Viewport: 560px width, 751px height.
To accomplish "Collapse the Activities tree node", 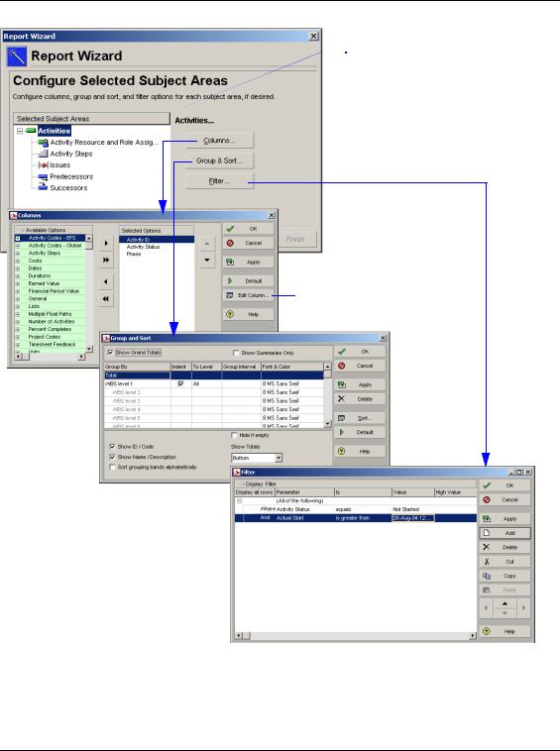I will coord(20,131).
